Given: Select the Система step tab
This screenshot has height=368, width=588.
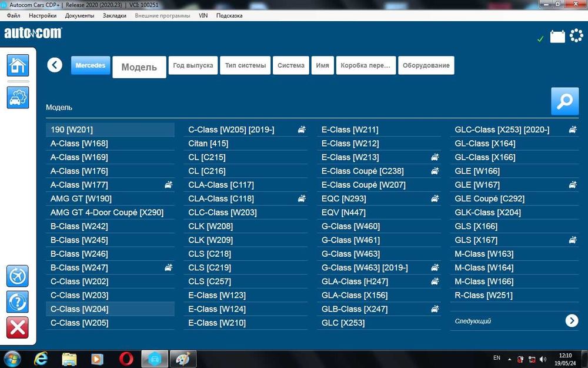Looking at the screenshot, I should click(291, 65).
